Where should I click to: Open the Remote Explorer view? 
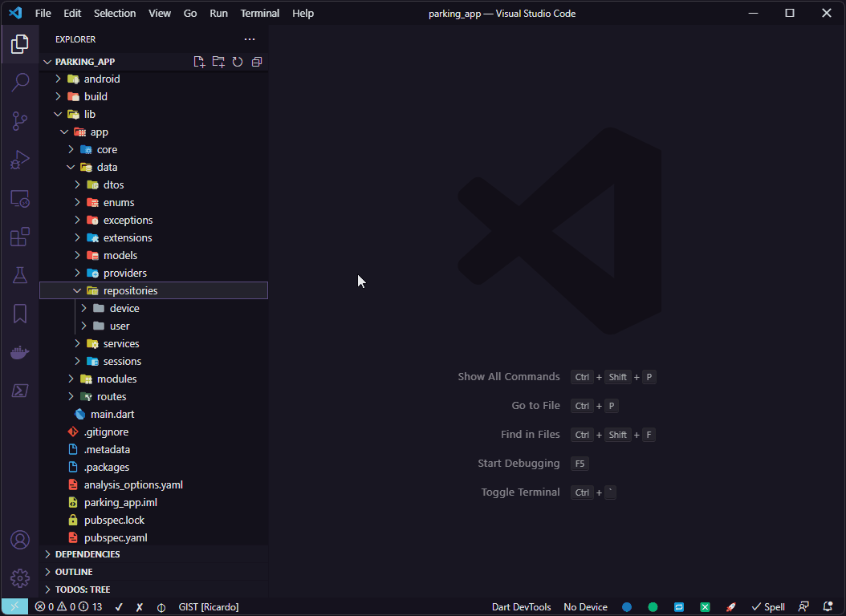[x=20, y=199]
